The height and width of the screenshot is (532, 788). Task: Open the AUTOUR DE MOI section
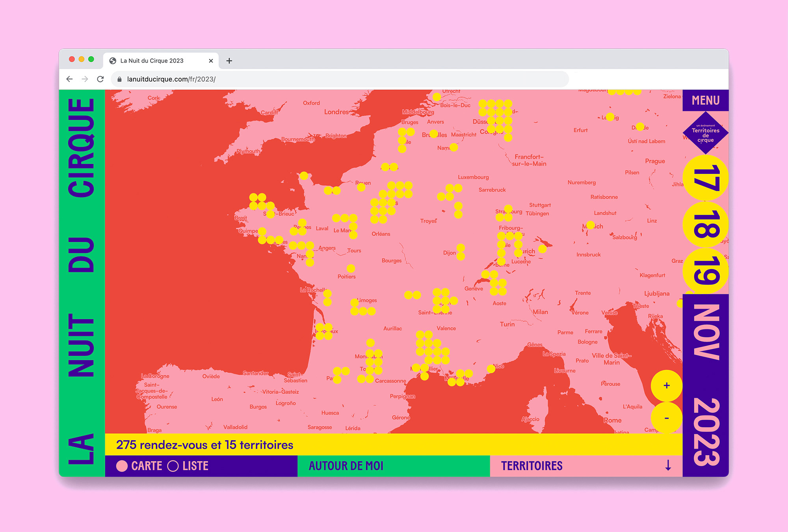tap(394, 466)
